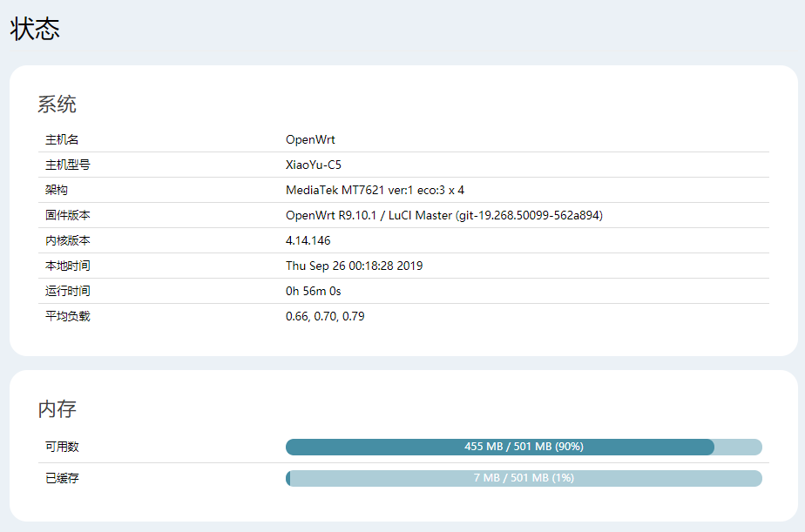Select kernel version 4.14.146
This screenshot has height=532, width=805.
click(308, 240)
